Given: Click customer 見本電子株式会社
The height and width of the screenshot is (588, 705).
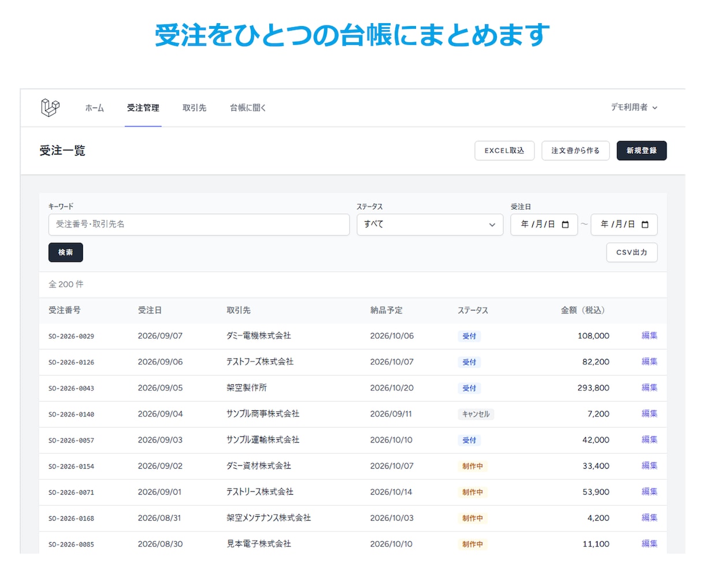Looking at the screenshot, I should [259, 543].
